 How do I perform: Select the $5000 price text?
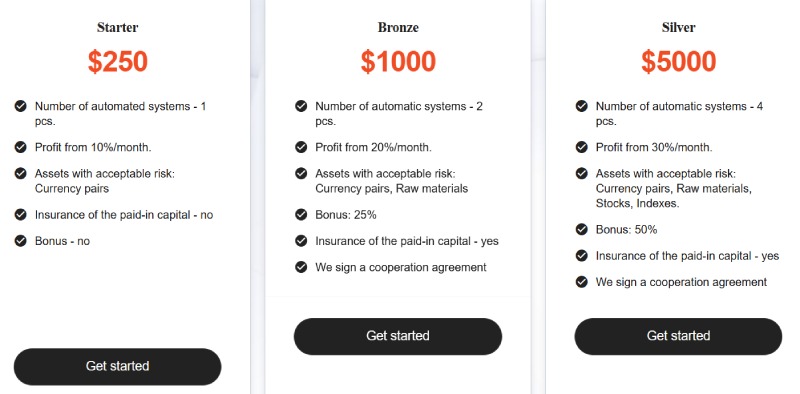coord(679,62)
